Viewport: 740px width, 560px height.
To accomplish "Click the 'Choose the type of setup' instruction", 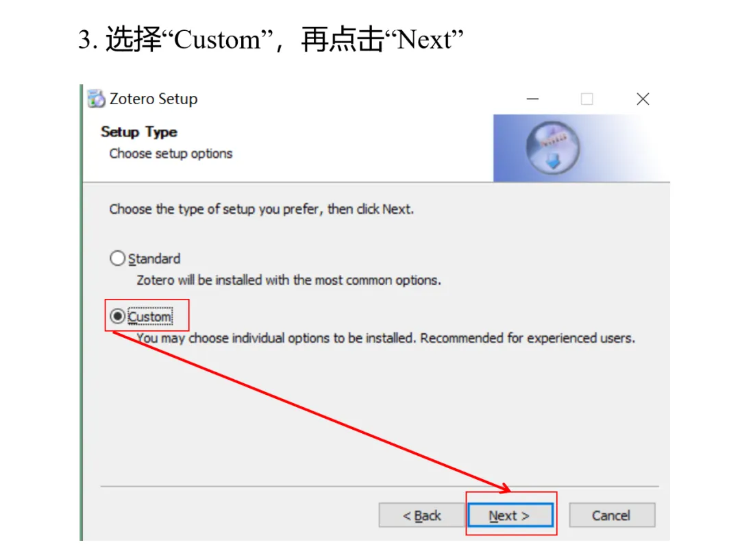I will click(x=262, y=209).
